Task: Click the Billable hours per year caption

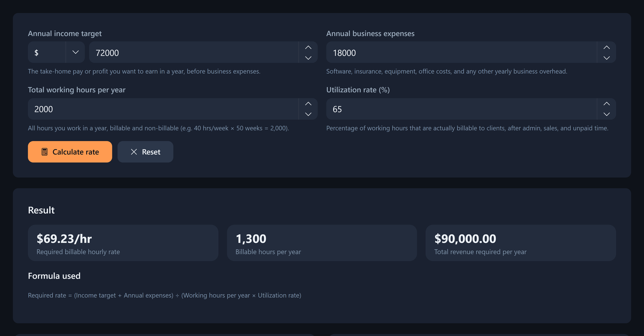Action: click(268, 252)
